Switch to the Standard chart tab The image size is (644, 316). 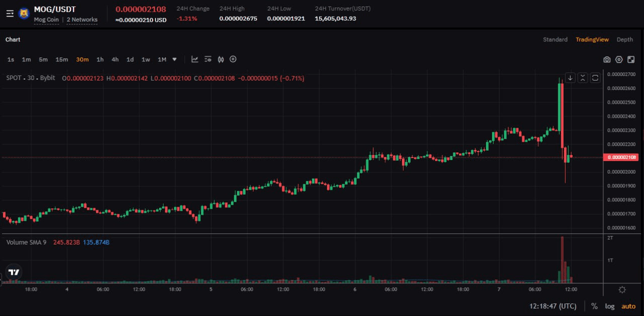click(555, 39)
